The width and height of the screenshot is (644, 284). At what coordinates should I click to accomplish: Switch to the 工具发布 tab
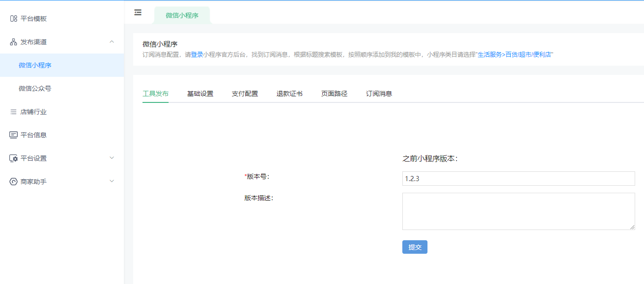[156, 94]
